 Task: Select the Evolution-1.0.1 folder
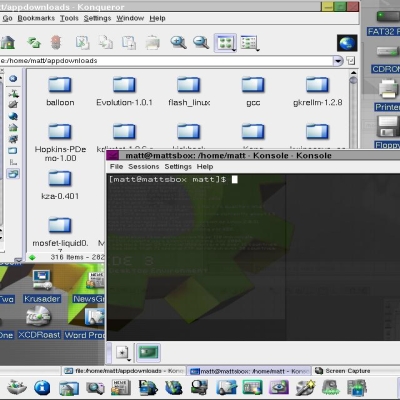pos(124,92)
